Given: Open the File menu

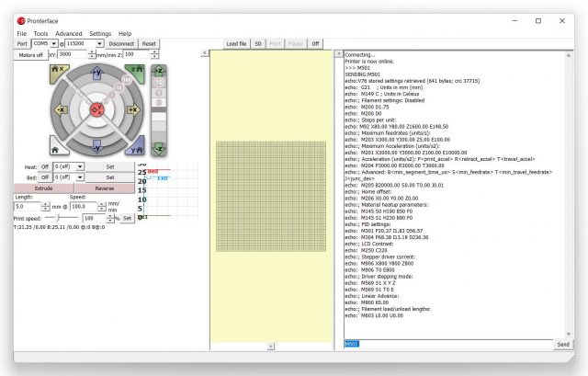Looking at the screenshot, I should click(22, 33).
